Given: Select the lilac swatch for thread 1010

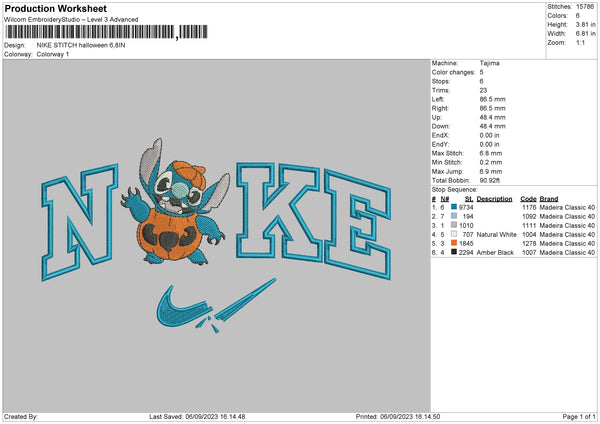Looking at the screenshot, I should (454, 225).
